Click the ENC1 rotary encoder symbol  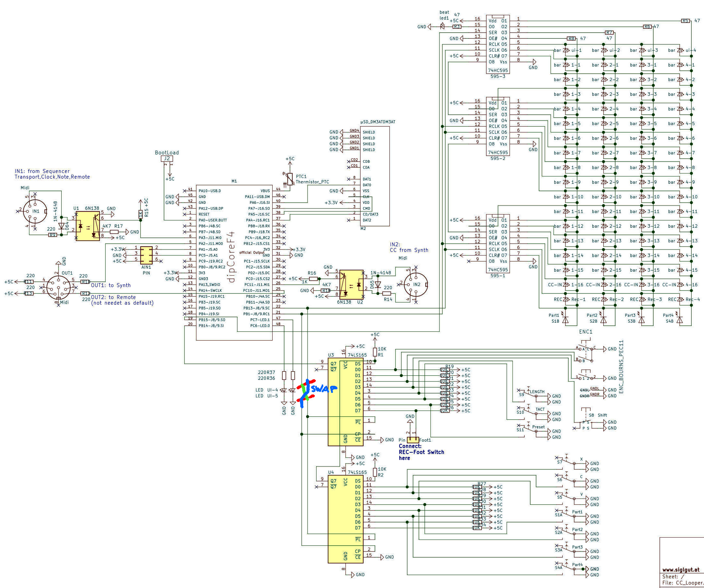click(586, 356)
